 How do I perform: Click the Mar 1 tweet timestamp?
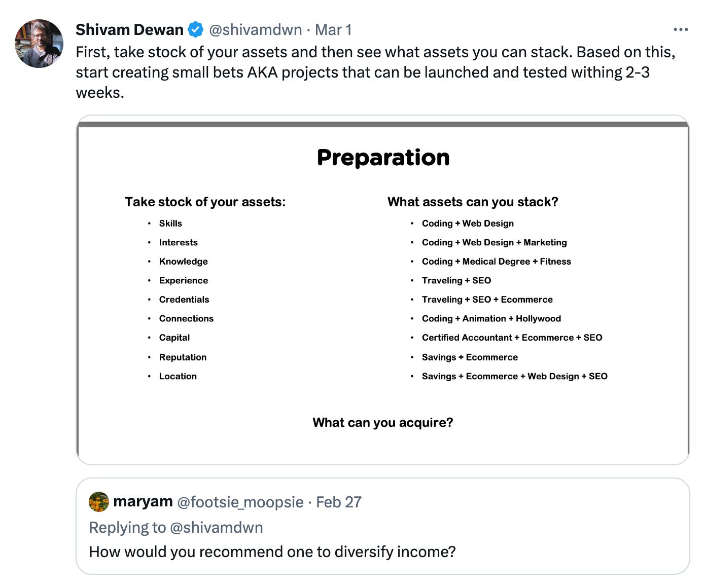click(333, 30)
